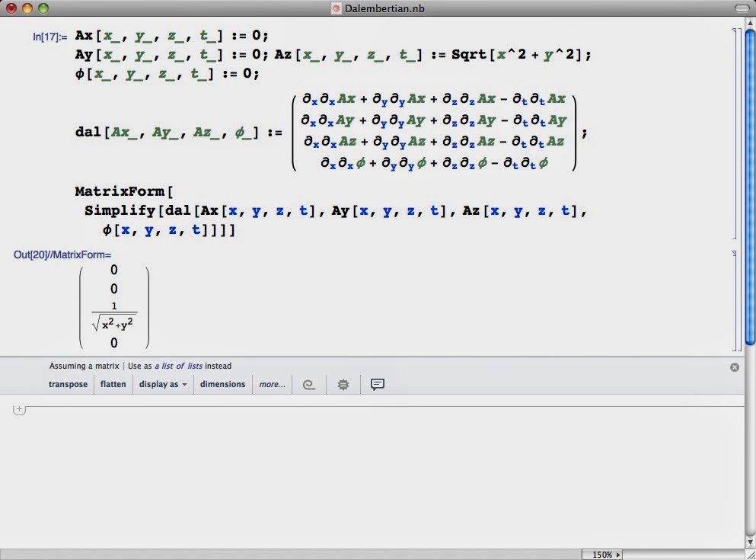
Task: Click the dimensions suggestion button
Action: (x=222, y=384)
